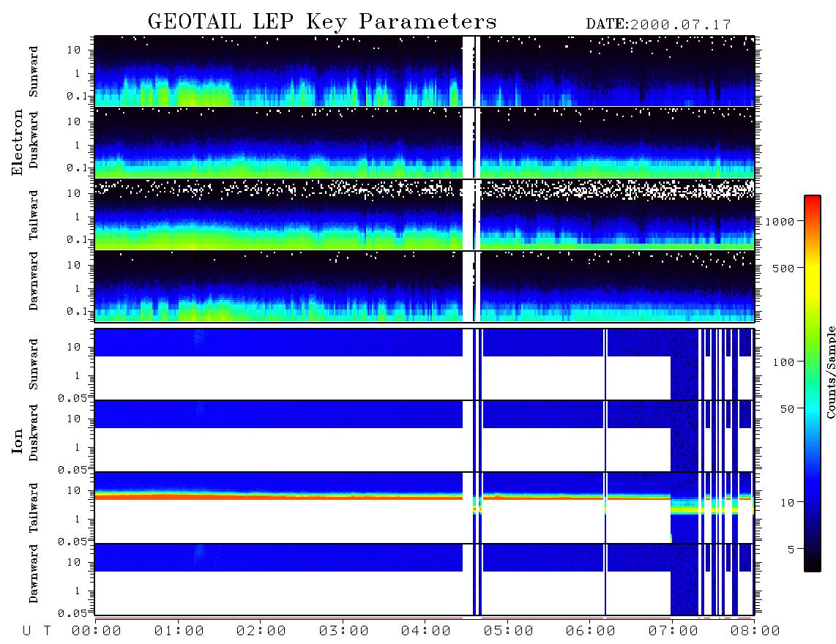Click the Electron Sunward spectrogram panel
This screenshot has height=644, width=836.
(425, 71)
